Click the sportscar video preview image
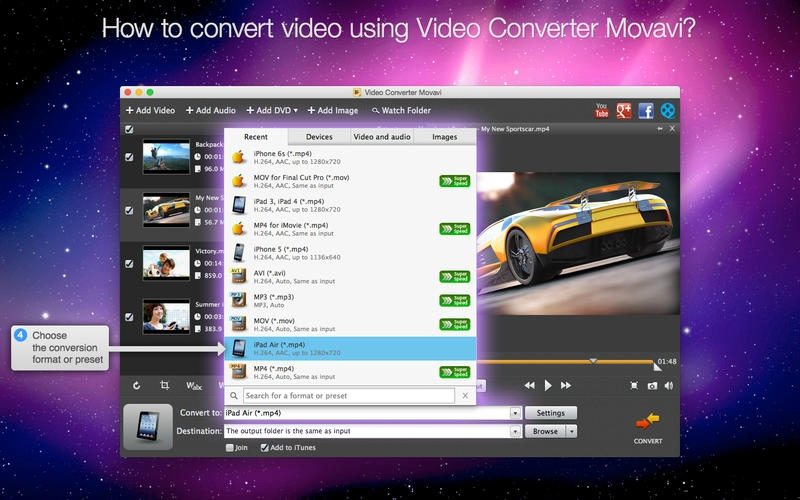800x500 pixels. pyautogui.click(x=578, y=243)
